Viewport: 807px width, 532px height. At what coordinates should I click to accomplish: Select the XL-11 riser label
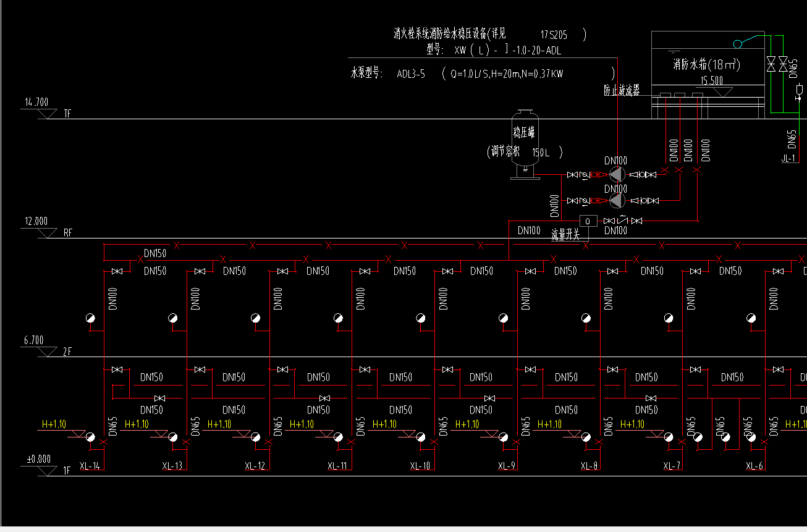337,466
